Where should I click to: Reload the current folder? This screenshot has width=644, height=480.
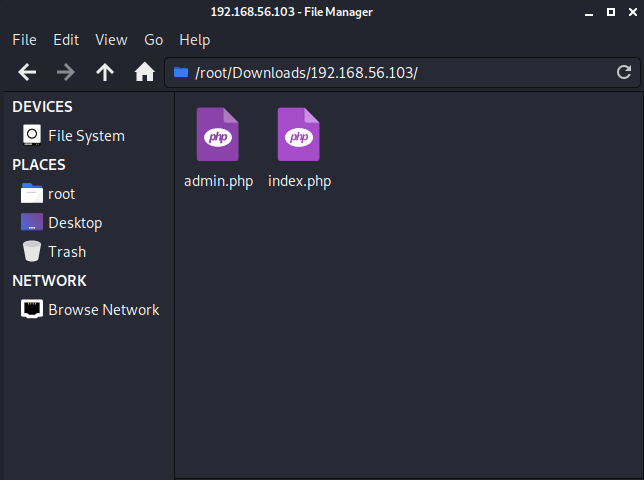pos(623,72)
